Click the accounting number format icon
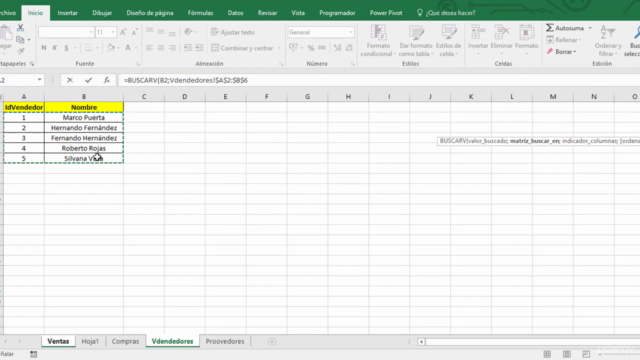640x360 pixels. click(293, 48)
